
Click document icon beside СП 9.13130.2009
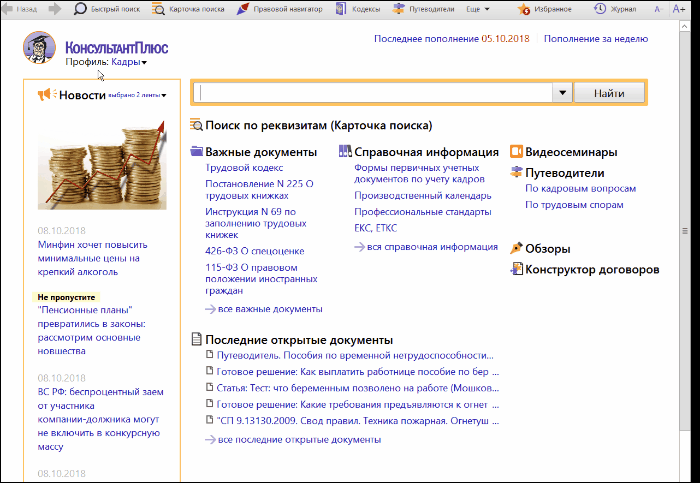click(x=209, y=420)
